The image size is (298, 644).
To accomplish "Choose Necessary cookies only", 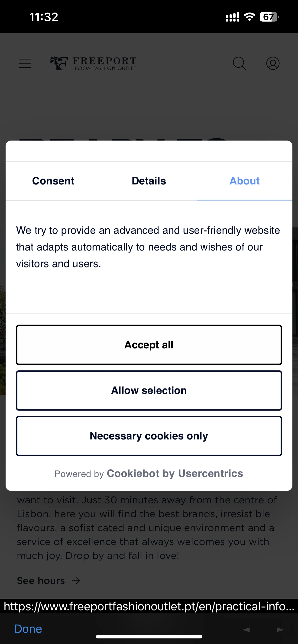I will tap(149, 436).
